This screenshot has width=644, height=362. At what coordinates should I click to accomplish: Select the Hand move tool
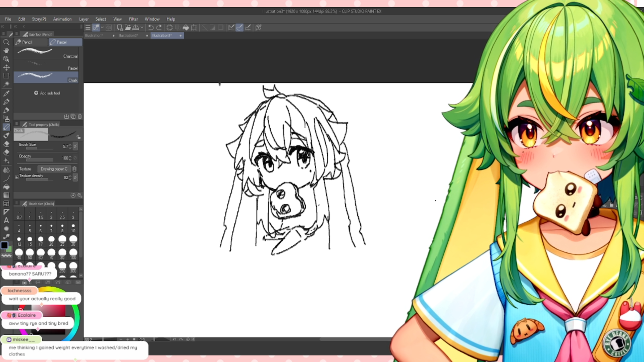pyautogui.click(x=6, y=51)
